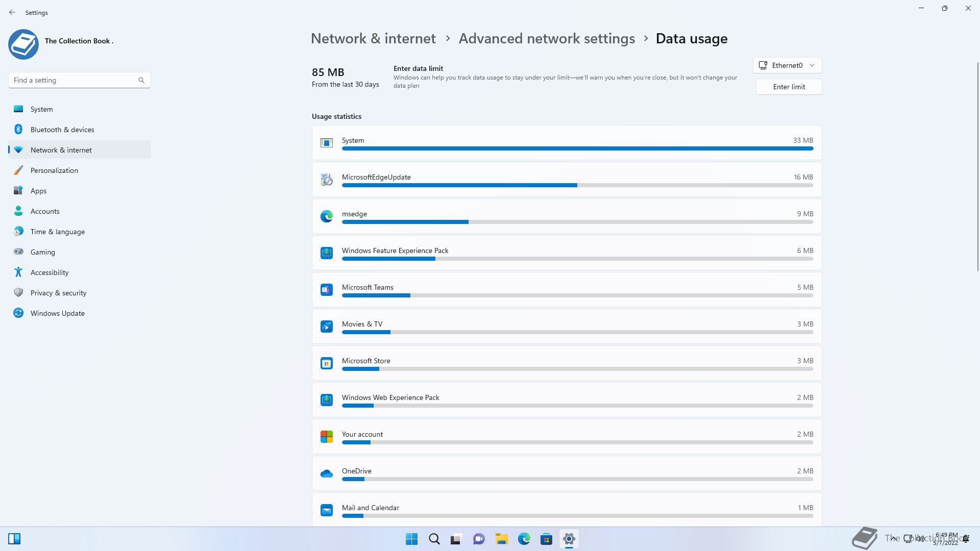Click the vertical scrollbar of the page
This screenshot has height=551, width=980.
(978, 166)
